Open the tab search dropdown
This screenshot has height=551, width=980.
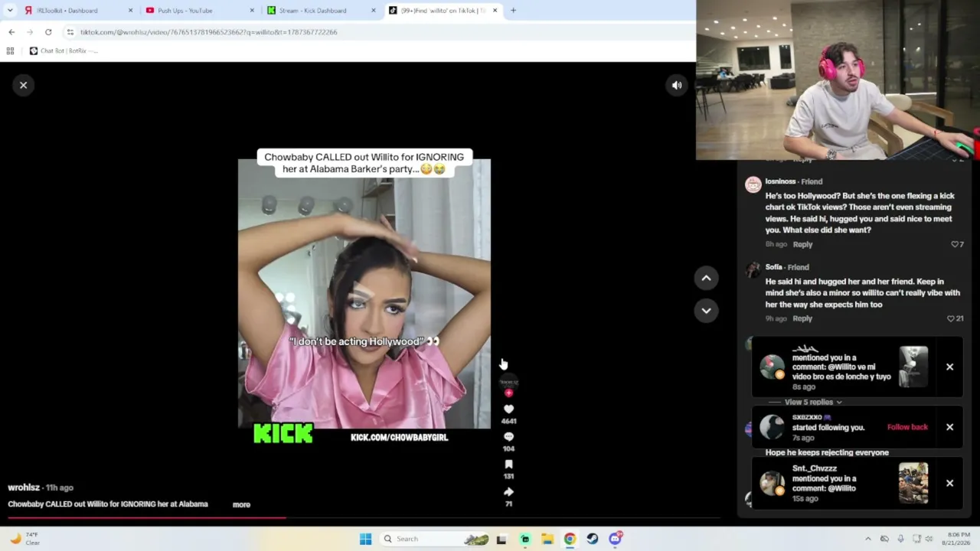click(x=10, y=11)
